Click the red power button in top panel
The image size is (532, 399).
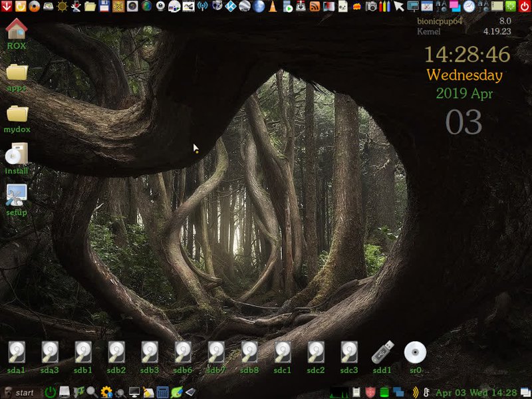[x=525, y=6]
